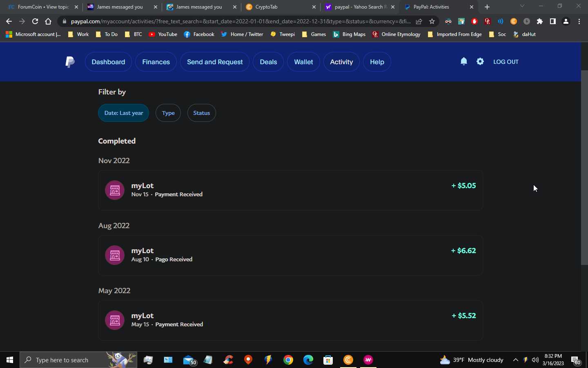
Task: Open Send and Request
Action: [215, 62]
